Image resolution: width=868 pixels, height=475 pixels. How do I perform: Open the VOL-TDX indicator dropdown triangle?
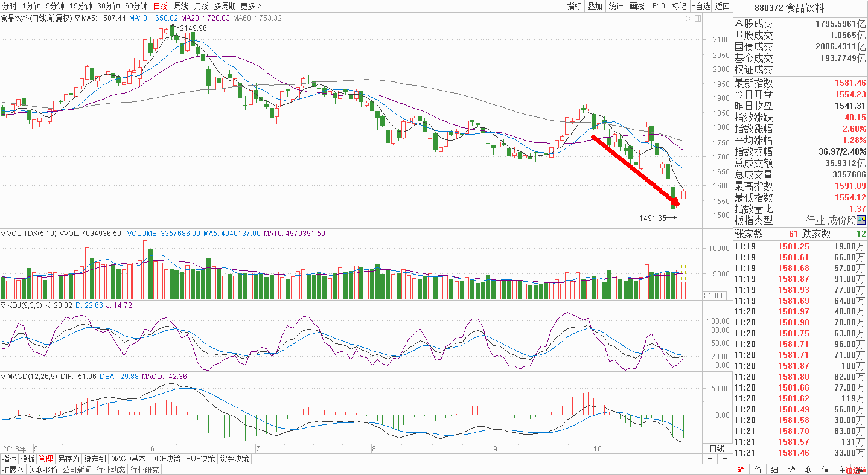[x=3, y=233]
